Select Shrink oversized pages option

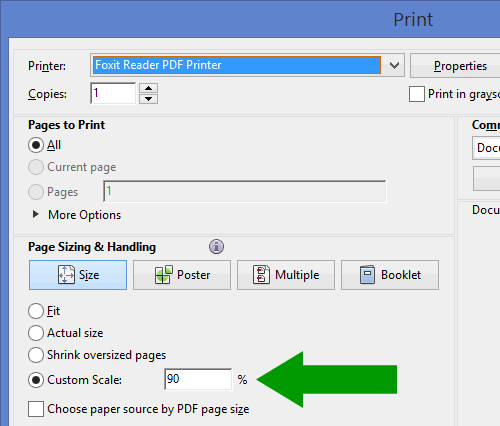tap(36, 355)
